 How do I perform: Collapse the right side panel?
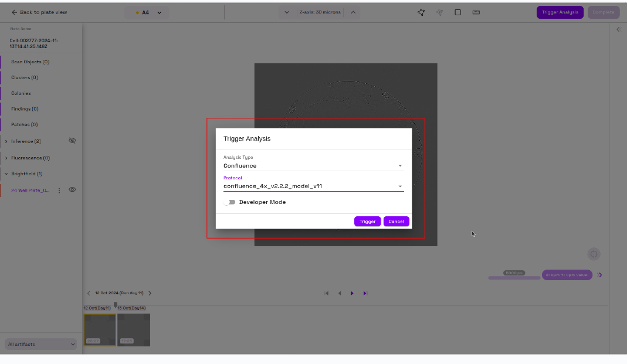tap(618, 29)
